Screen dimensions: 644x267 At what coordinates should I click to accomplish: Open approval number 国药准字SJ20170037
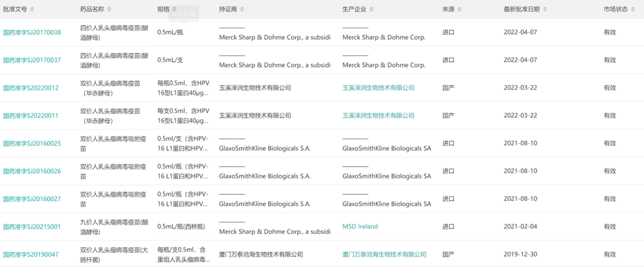[32, 60]
